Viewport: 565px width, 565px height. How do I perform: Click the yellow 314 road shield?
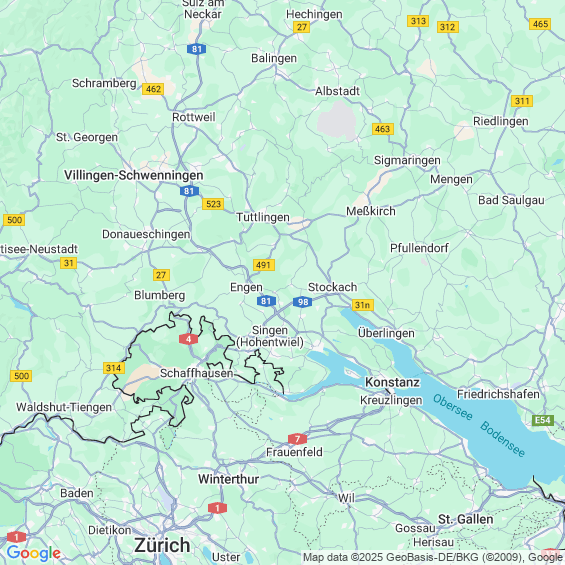click(114, 368)
